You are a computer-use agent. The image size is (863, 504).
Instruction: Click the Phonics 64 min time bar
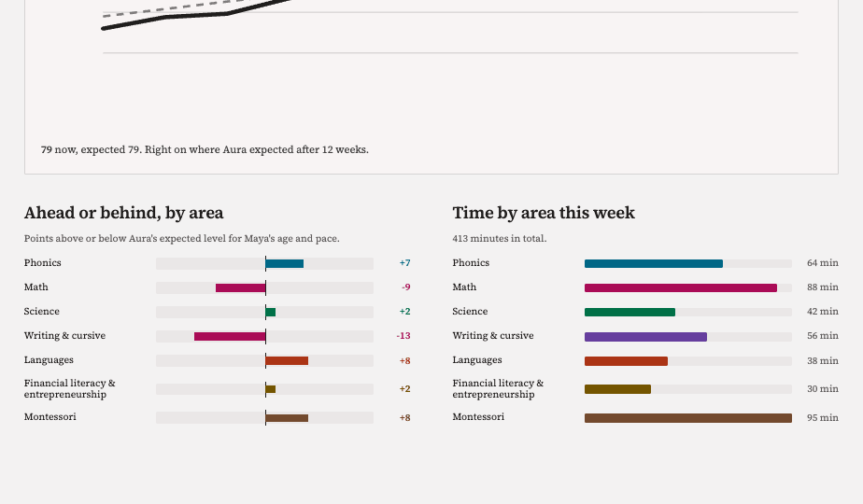653,263
